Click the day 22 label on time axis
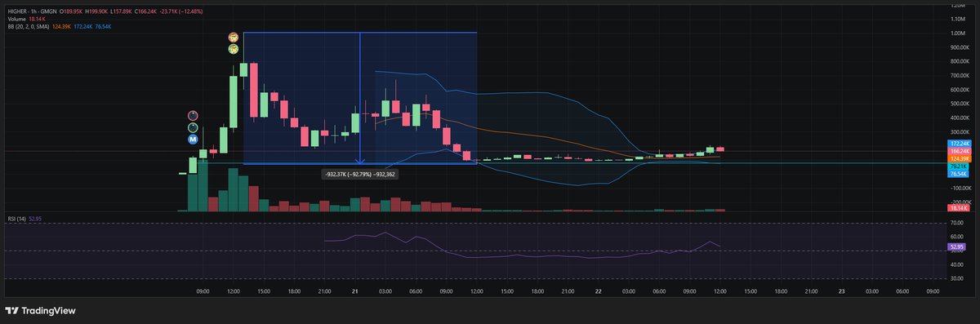Screen dimensions: 980x324 (598, 291)
